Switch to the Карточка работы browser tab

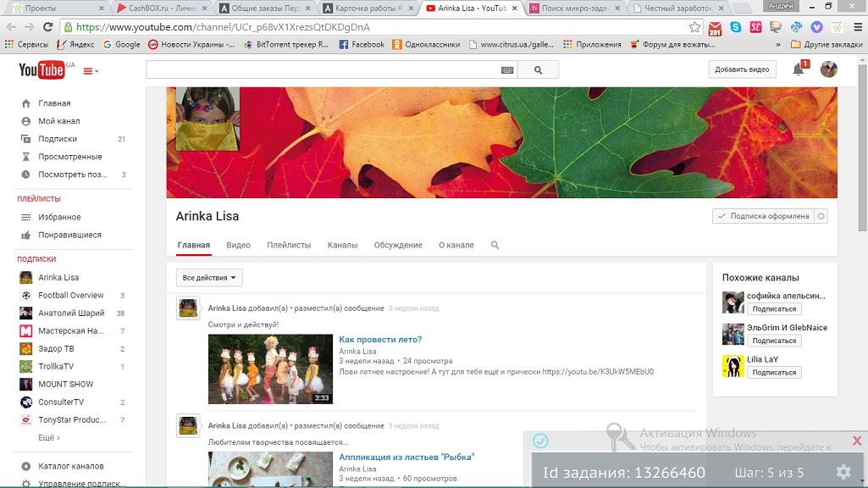[x=368, y=8]
